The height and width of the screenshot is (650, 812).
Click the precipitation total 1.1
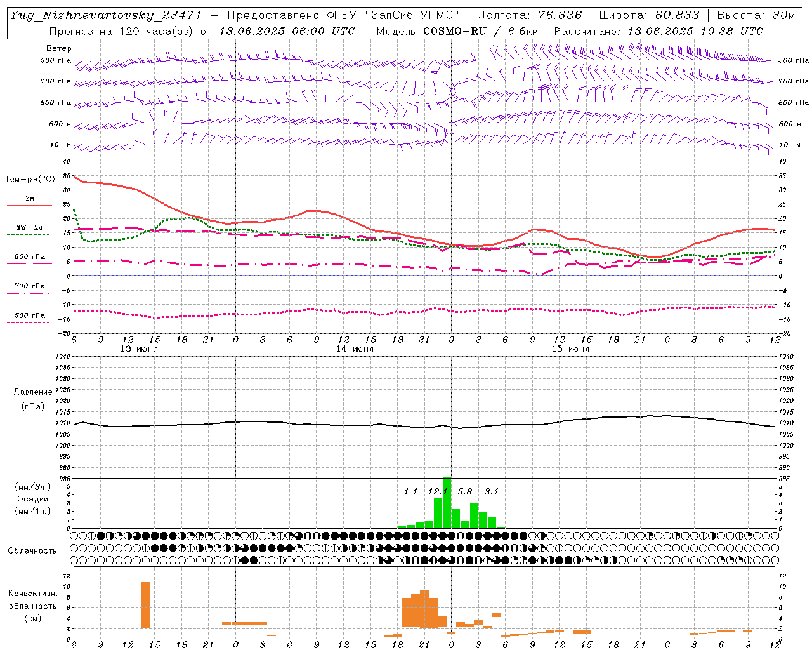click(410, 492)
